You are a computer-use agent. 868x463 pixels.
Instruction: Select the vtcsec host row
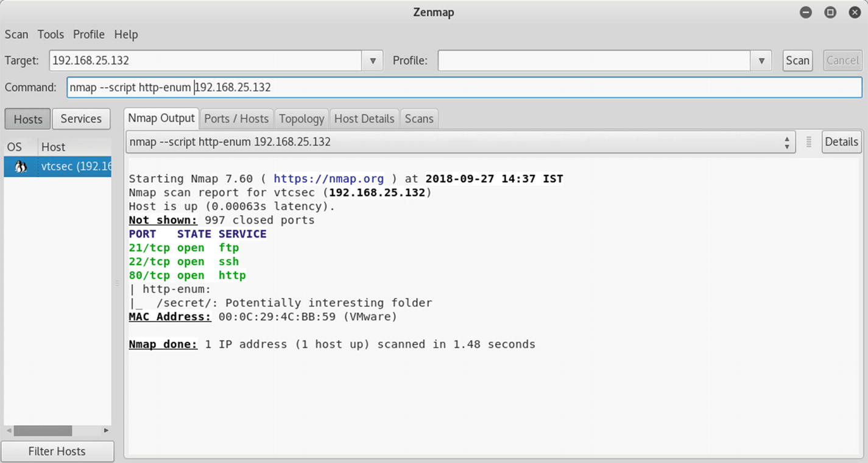tap(58, 166)
